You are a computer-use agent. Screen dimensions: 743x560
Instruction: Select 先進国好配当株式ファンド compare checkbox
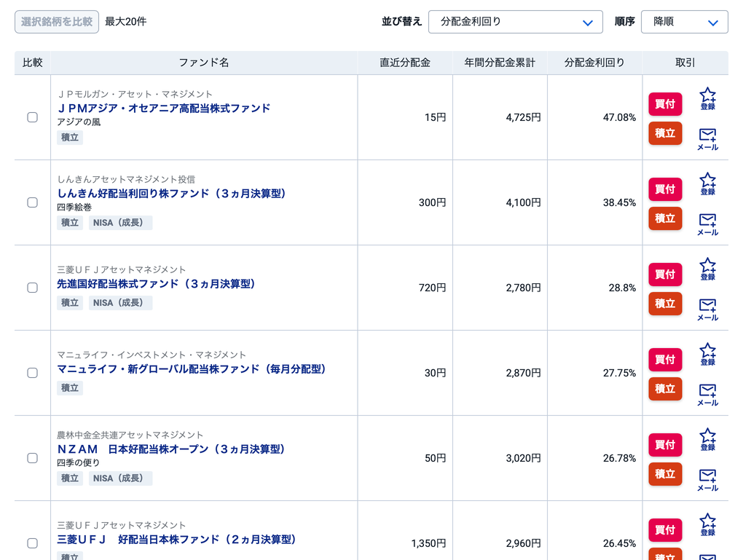click(32, 288)
